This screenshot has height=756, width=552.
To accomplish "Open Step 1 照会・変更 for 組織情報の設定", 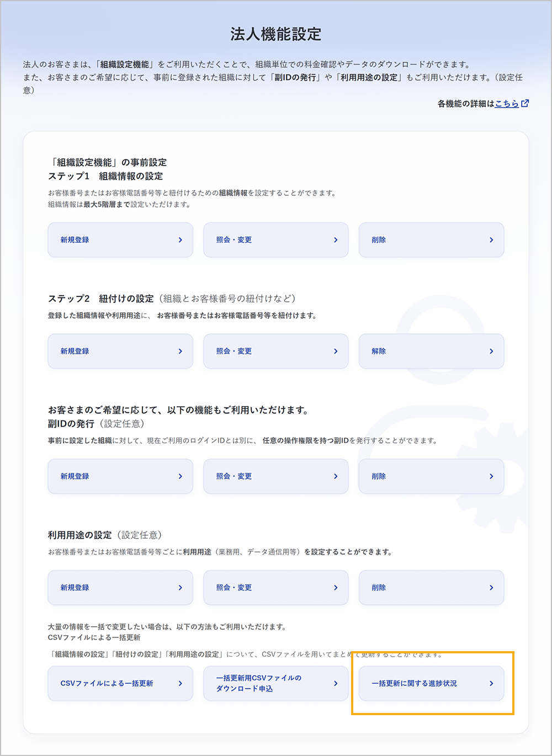I will [276, 240].
